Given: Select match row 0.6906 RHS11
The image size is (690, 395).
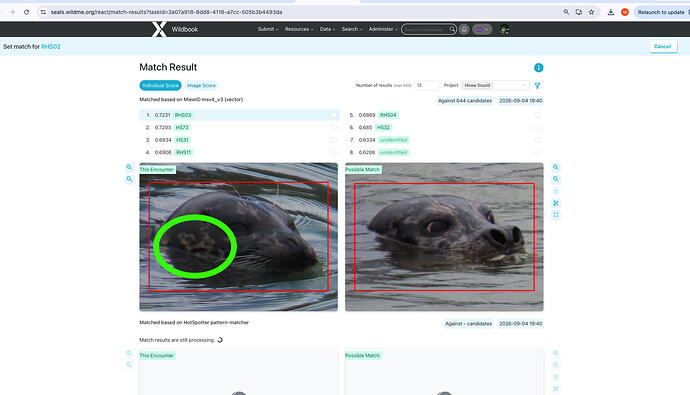Looking at the screenshot, I should click(x=239, y=152).
